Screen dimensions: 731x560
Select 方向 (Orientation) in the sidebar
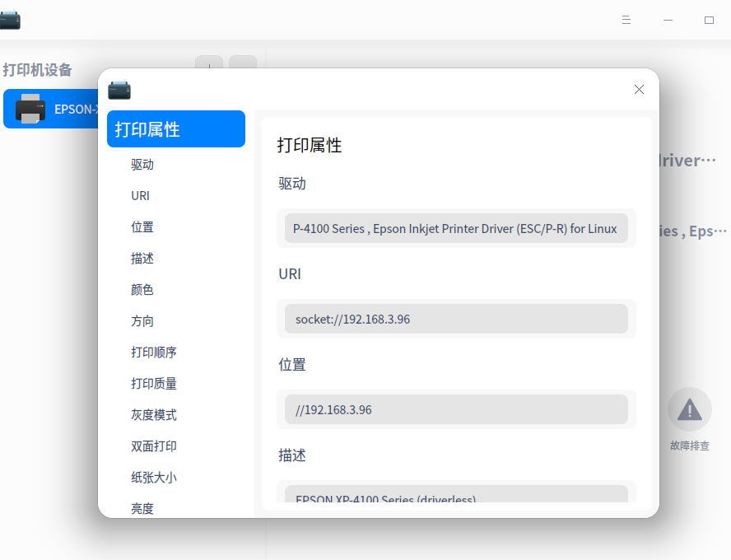coord(140,320)
